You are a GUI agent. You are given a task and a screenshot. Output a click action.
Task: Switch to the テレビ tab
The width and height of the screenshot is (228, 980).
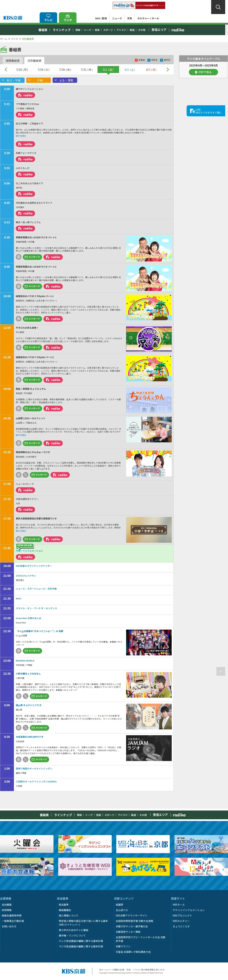(48, 18)
